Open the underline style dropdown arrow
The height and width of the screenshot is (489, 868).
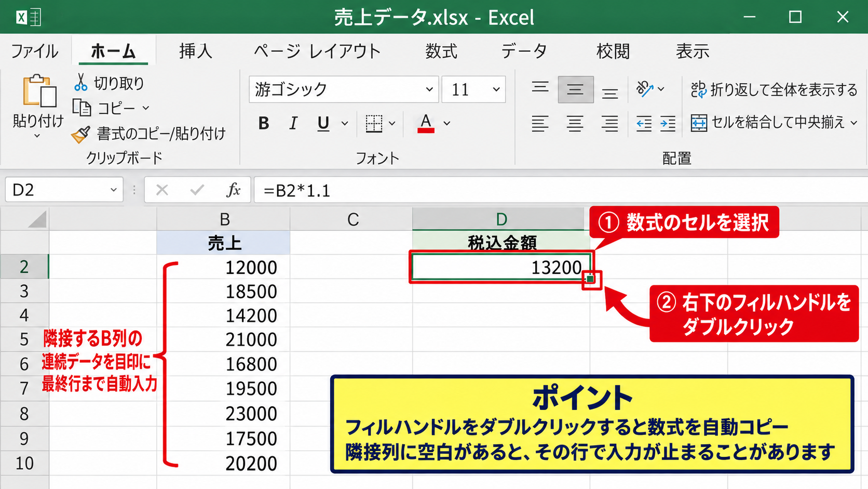click(x=344, y=124)
